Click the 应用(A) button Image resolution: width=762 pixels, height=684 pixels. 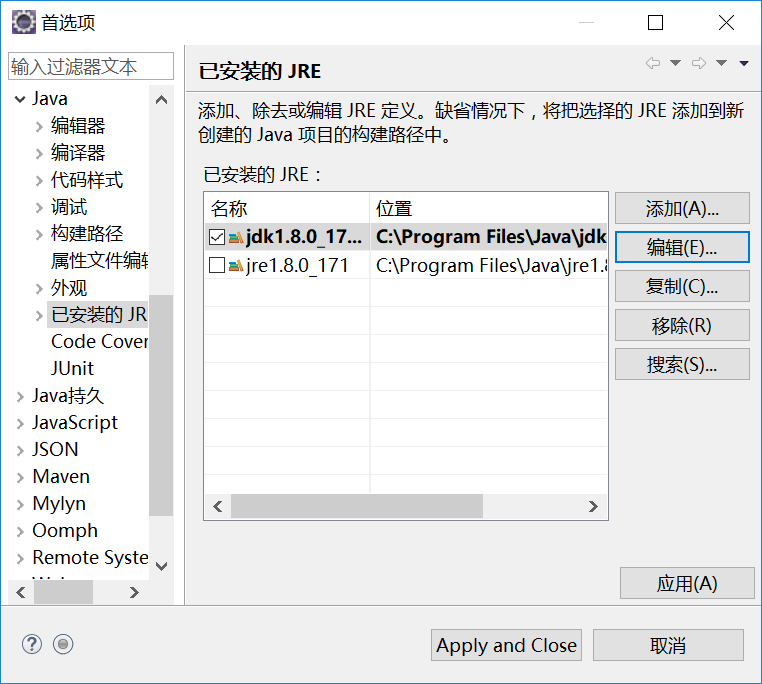pos(687,583)
